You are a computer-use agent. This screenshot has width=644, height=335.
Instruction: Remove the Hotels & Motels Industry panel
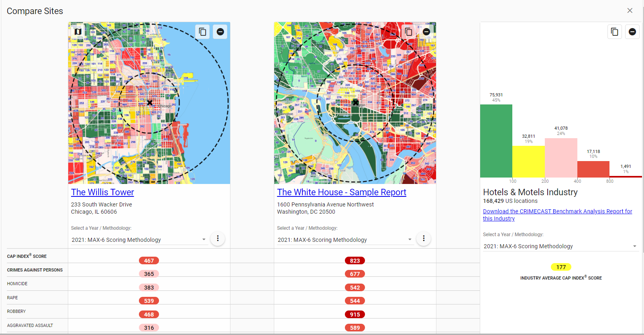click(x=632, y=32)
